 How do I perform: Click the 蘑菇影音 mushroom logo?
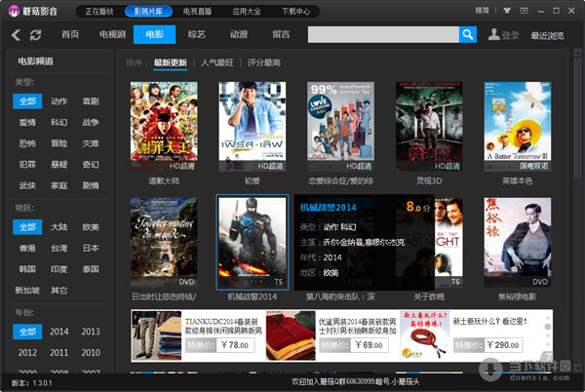[x=14, y=11]
